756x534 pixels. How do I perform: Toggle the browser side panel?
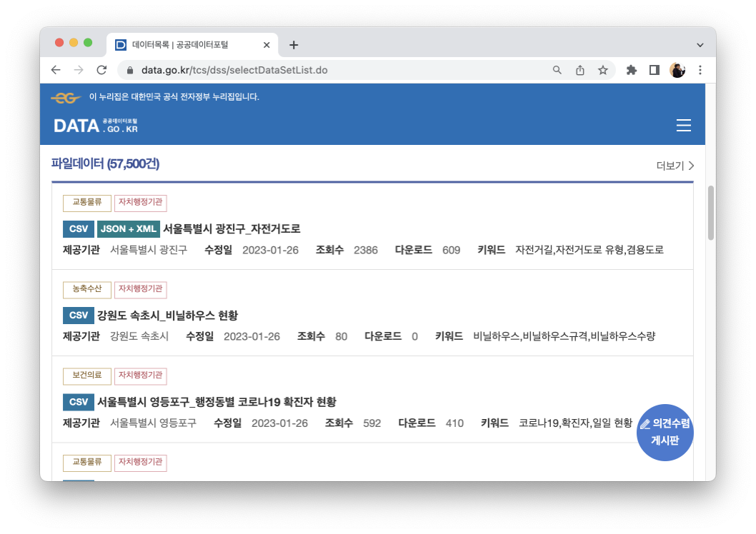(654, 70)
